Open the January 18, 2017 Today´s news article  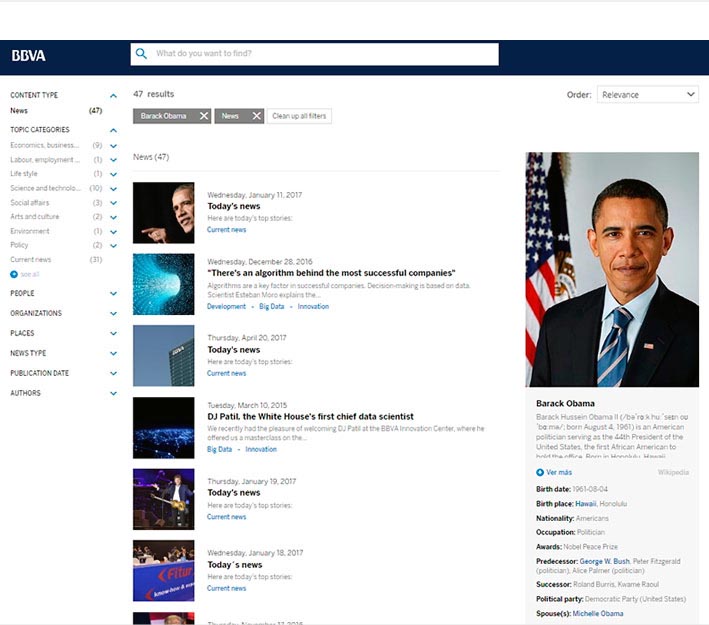click(235, 565)
